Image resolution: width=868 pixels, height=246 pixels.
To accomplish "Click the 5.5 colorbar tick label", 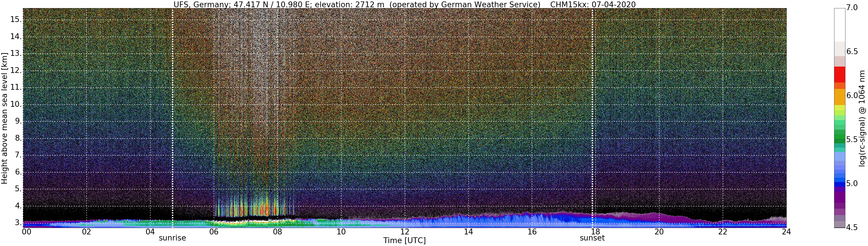I will click(x=851, y=139).
